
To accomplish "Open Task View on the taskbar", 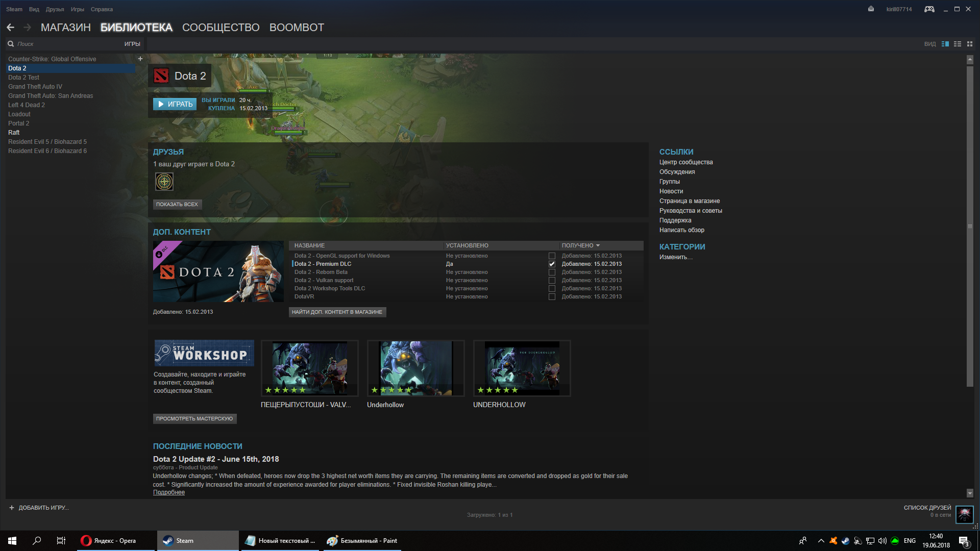I will (x=61, y=541).
